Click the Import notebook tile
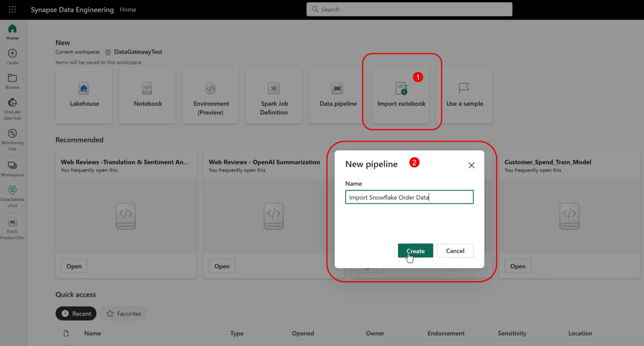The height and width of the screenshot is (346, 644). (401, 95)
